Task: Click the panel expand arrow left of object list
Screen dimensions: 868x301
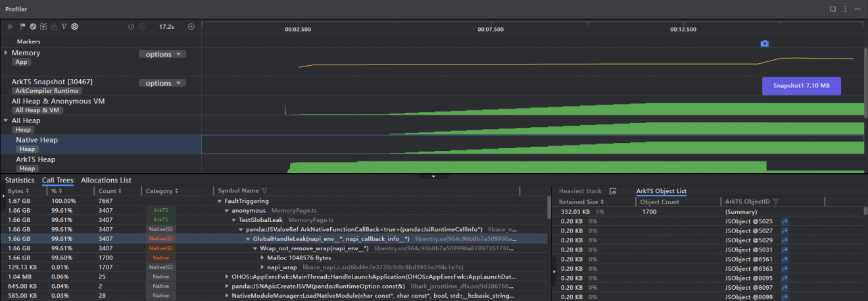Action: click(x=553, y=271)
